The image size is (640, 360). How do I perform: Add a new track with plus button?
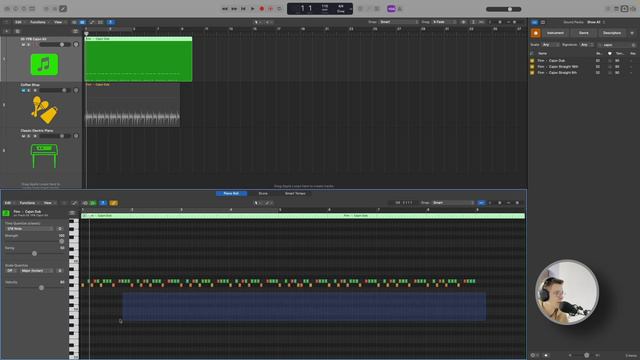click(x=7, y=31)
